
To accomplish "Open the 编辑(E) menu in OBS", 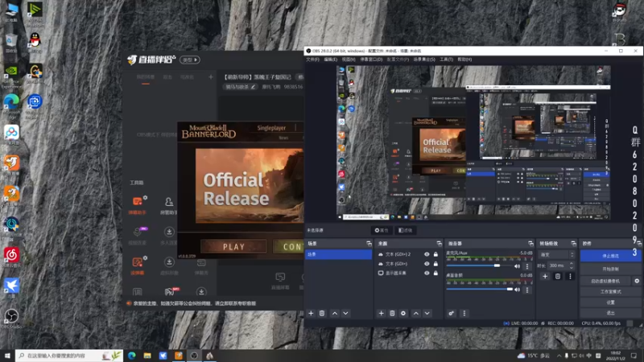I will 331,60.
